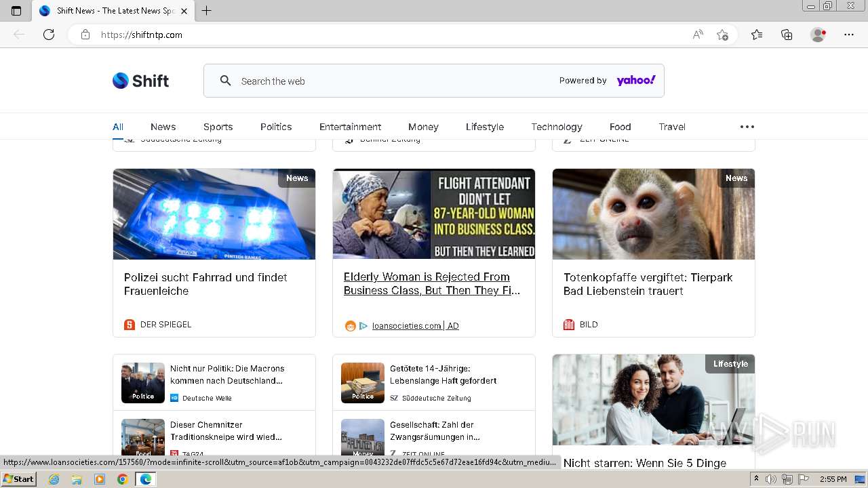Open Zahl der Zwangsräumungen article
868x488 pixels.
tap(435, 431)
